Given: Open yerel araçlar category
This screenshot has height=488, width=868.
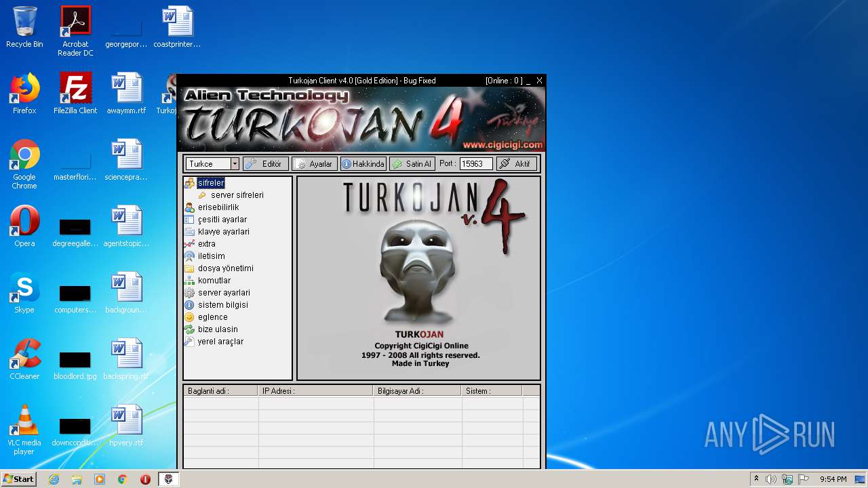Looking at the screenshot, I should (x=220, y=342).
